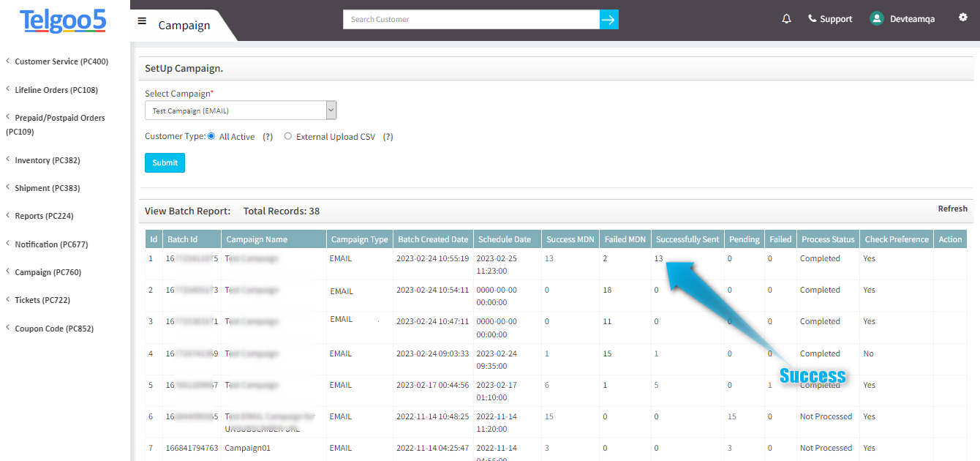Click inside the Search Customer field
This screenshot has height=461, width=980.
[x=468, y=19]
